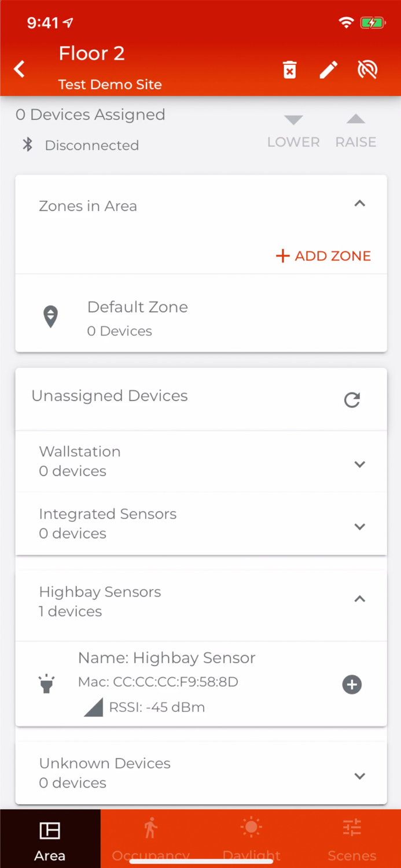Tap the Default Zone location pin icon
Viewport: 401px width, 868px height.
click(x=50, y=317)
